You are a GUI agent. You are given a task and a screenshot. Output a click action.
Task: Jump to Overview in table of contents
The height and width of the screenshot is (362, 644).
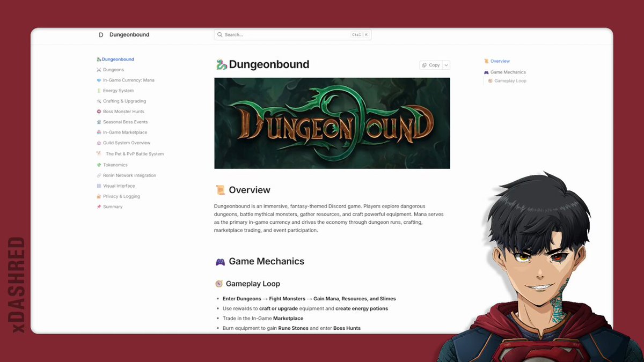click(500, 61)
